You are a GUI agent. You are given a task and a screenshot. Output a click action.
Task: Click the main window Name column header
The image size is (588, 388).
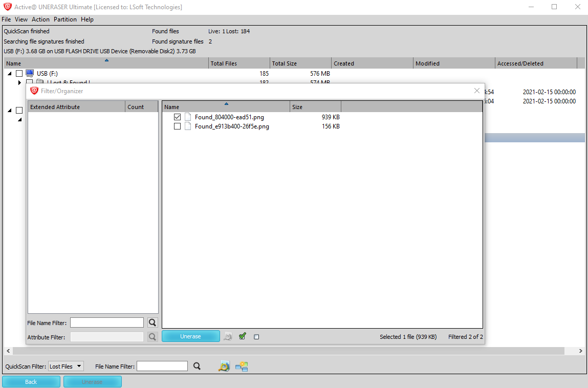coord(106,63)
